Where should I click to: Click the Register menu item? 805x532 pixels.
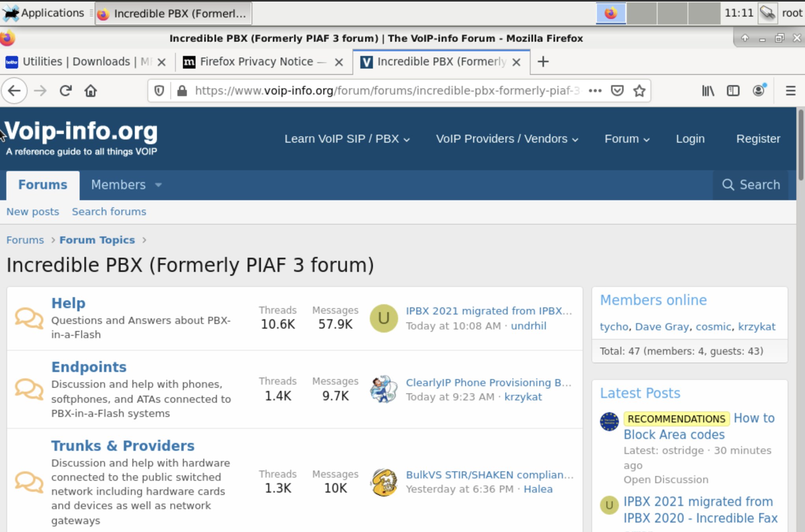click(758, 139)
